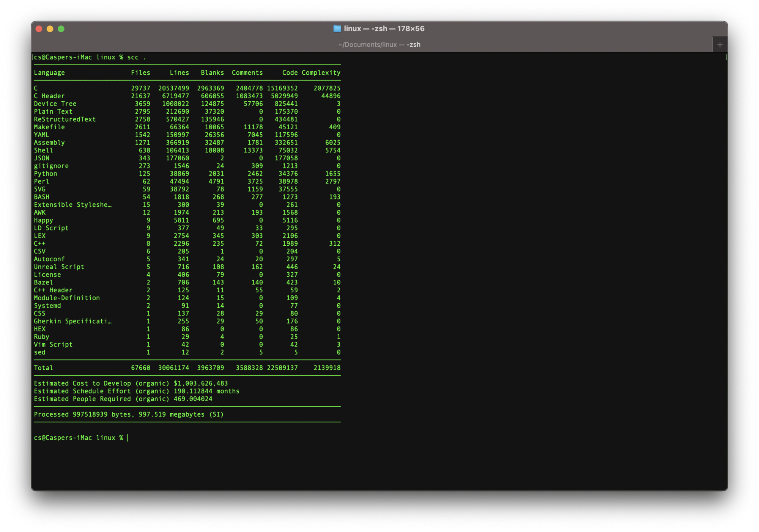This screenshot has height=532, width=759.
Task: Click the 'Unreal Script' language row
Action: point(187,267)
